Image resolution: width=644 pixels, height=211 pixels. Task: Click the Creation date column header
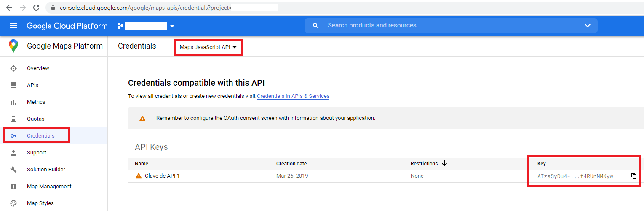(x=291, y=164)
